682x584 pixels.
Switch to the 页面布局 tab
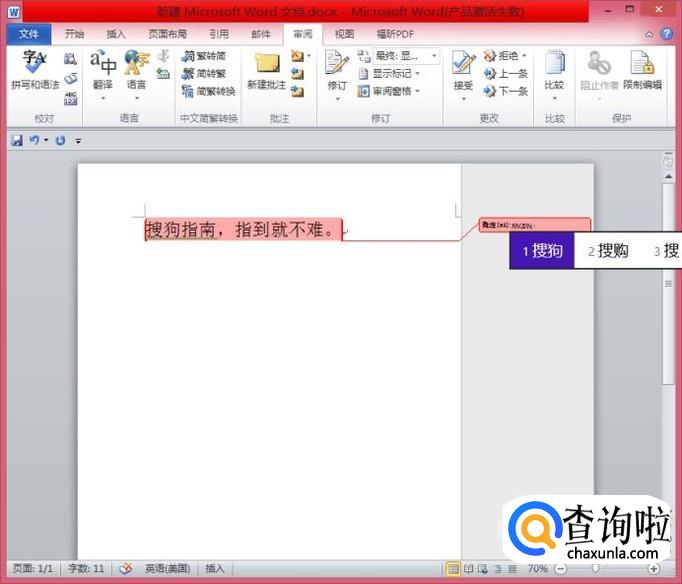tap(167, 34)
